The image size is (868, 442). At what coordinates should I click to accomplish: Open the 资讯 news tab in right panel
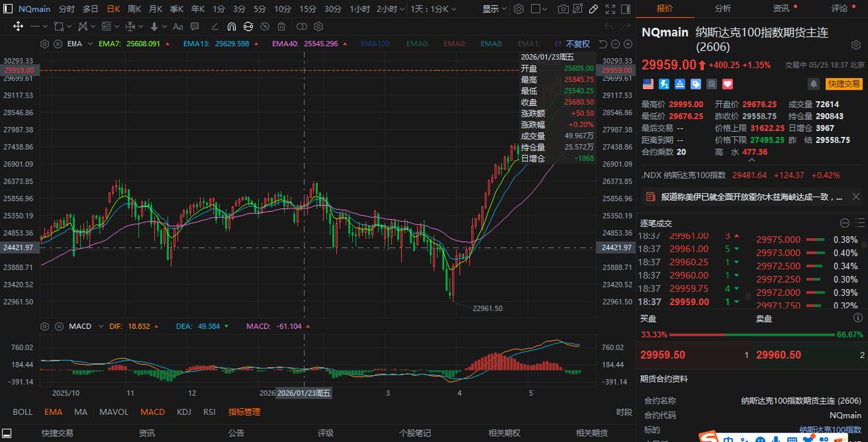(x=781, y=8)
